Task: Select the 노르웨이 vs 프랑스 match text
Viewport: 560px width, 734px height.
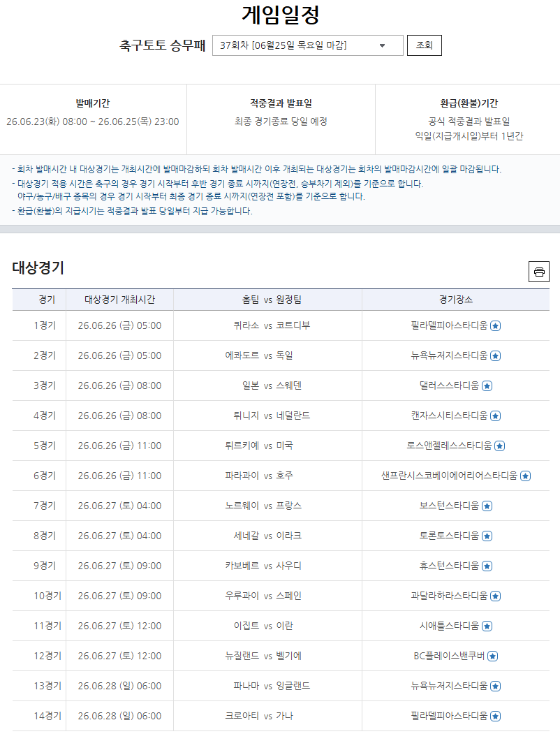Action: click(263, 506)
